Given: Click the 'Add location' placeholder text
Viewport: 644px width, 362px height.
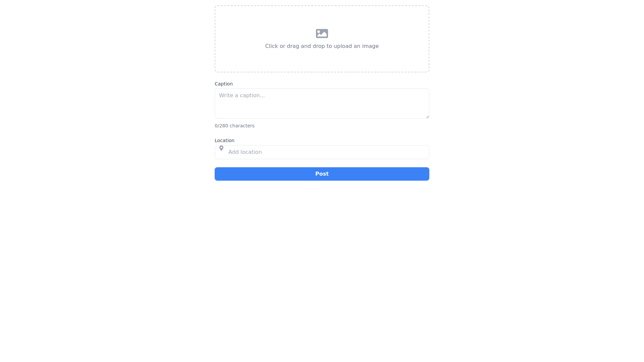Looking at the screenshot, I should [245, 152].
